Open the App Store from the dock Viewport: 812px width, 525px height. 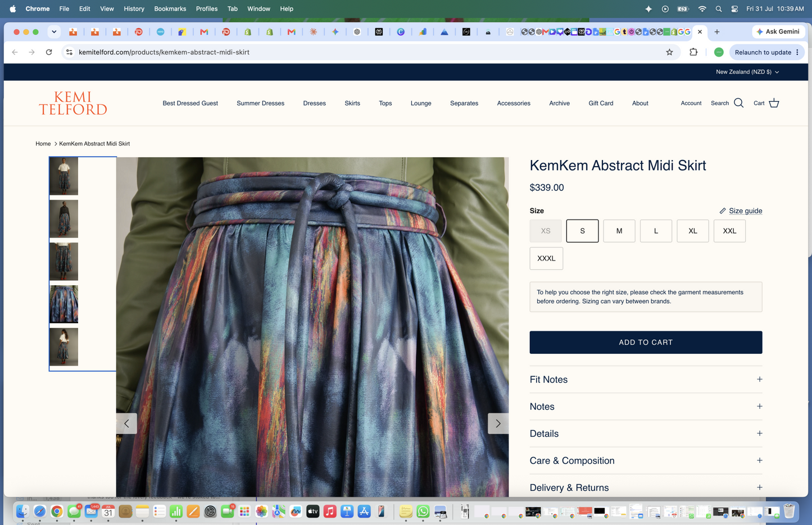pyautogui.click(x=364, y=512)
